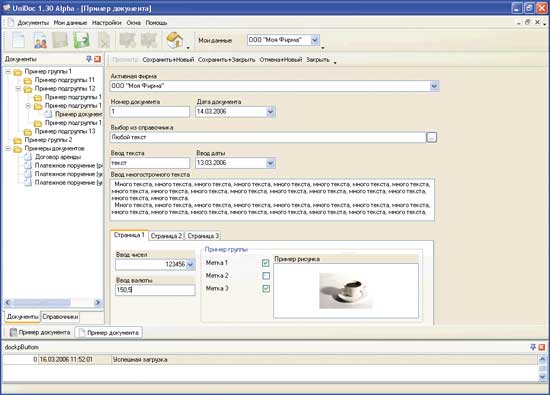Enable the Метка 2 checkbox
Viewport: 550px width, 395px height.
[266, 276]
